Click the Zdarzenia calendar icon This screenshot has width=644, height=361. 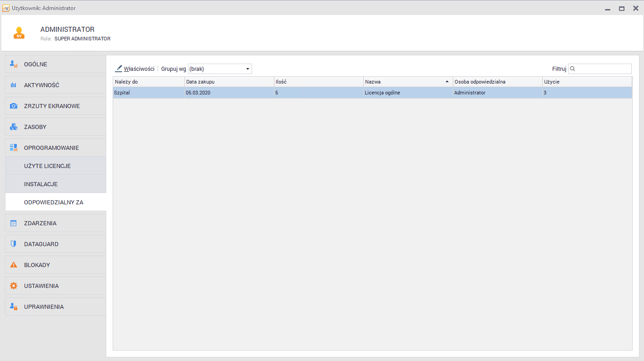(x=14, y=223)
